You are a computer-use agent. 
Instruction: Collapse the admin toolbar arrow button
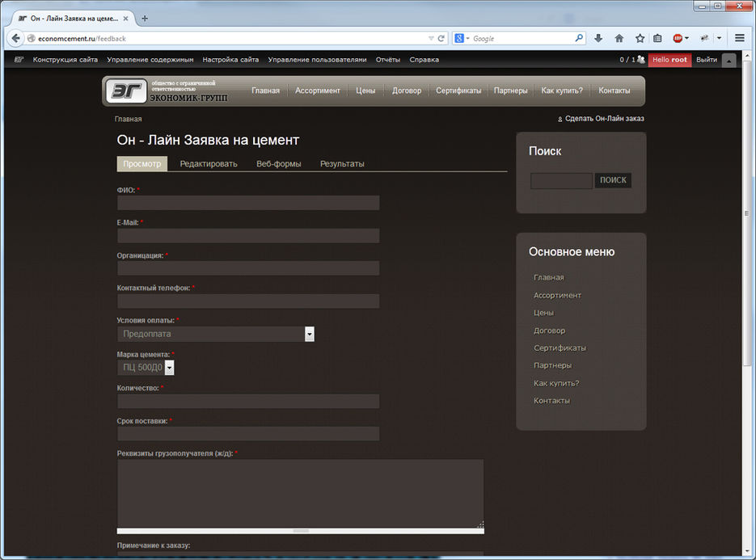click(729, 61)
